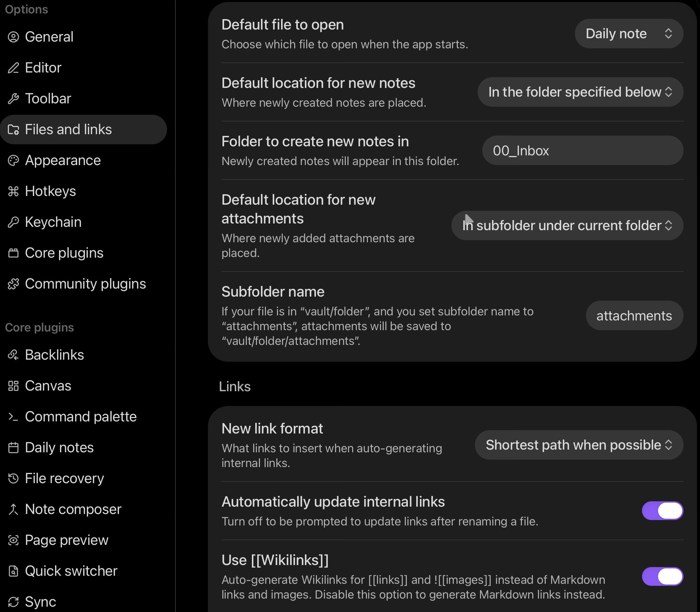Edit the attachments subfolder name field

point(634,315)
